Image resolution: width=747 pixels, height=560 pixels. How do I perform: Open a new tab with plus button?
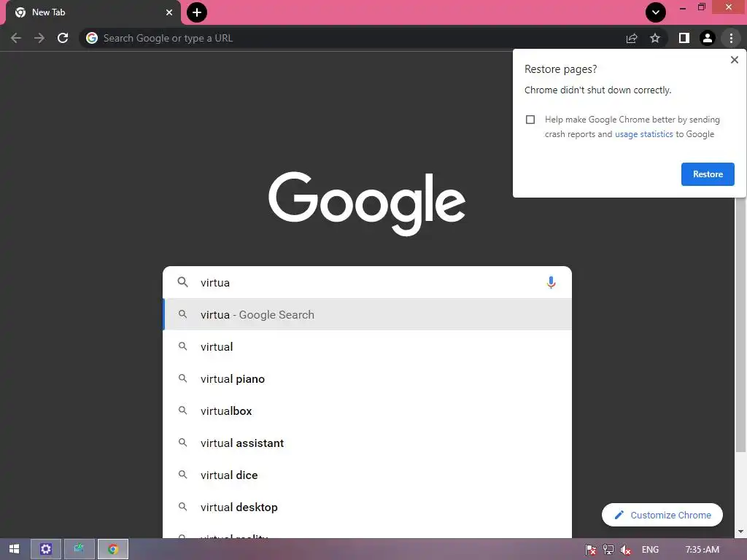coord(197,12)
